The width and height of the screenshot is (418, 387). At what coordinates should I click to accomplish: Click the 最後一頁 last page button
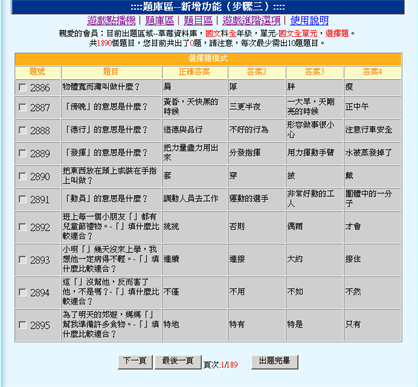click(x=178, y=361)
